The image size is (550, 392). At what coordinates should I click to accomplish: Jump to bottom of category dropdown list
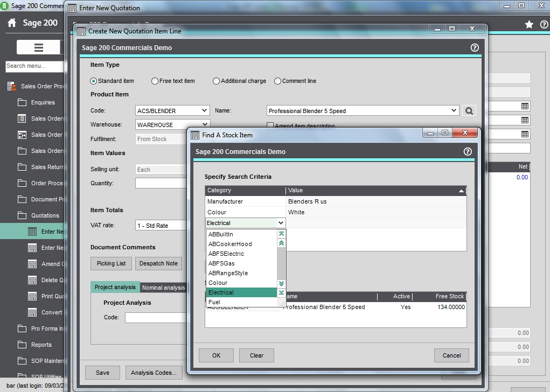click(281, 292)
